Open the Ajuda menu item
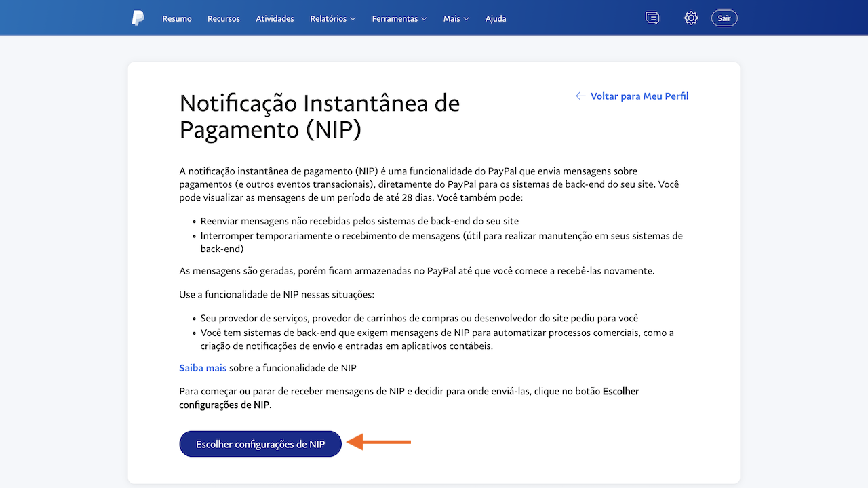Viewport: 868px width, 488px height. point(496,18)
